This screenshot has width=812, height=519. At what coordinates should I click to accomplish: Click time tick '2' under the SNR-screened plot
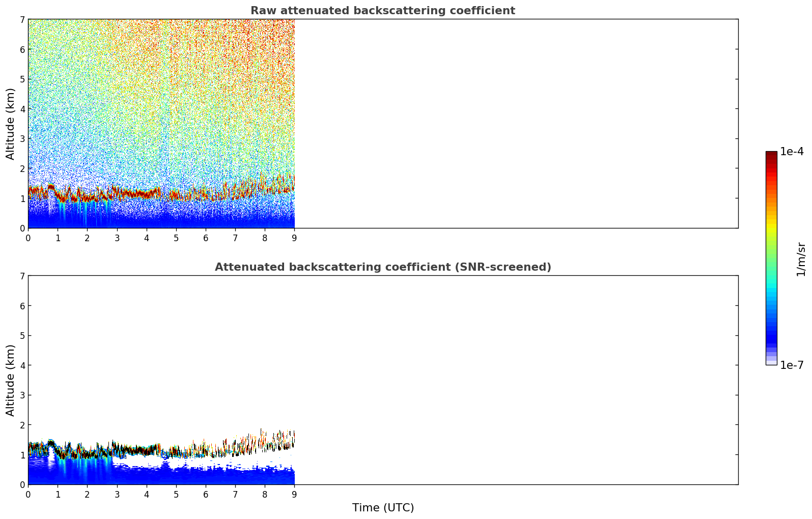[87, 495]
